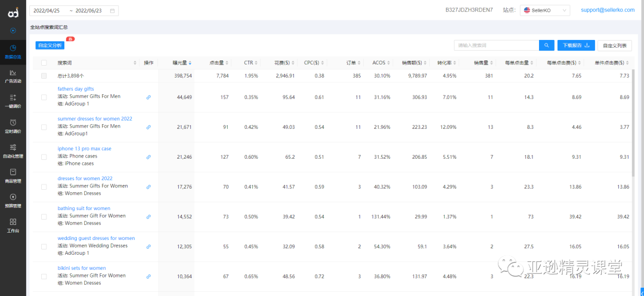The image size is (644, 296).
Task: Open 一键调价 in the sidebar
Action: pyautogui.click(x=13, y=101)
